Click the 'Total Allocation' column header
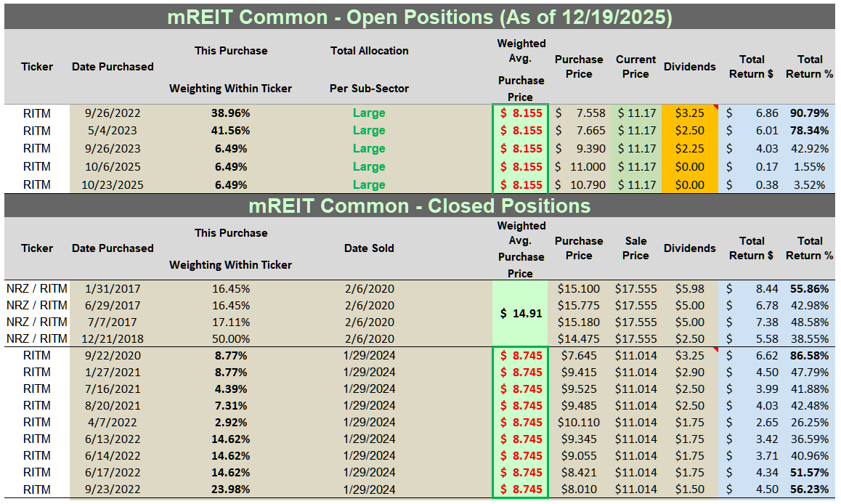The width and height of the screenshot is (841, 504). pyautogui.click(x=369, y=51)
